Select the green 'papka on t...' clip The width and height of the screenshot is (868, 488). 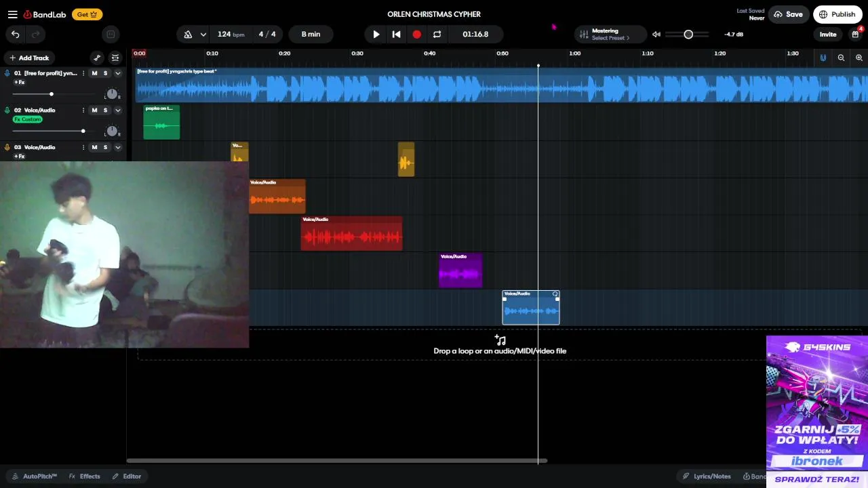pyautogui.click(x=161, y=122)
